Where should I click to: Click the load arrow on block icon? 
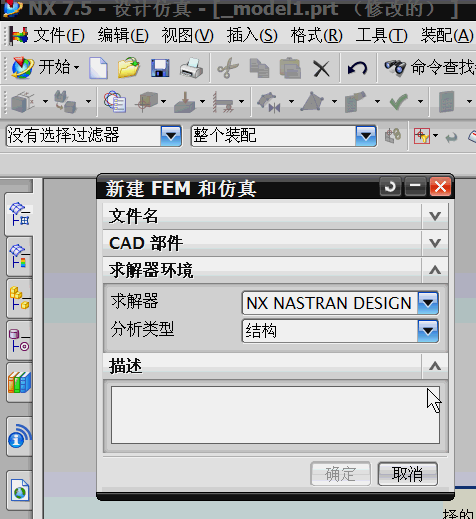click(184, 101)
